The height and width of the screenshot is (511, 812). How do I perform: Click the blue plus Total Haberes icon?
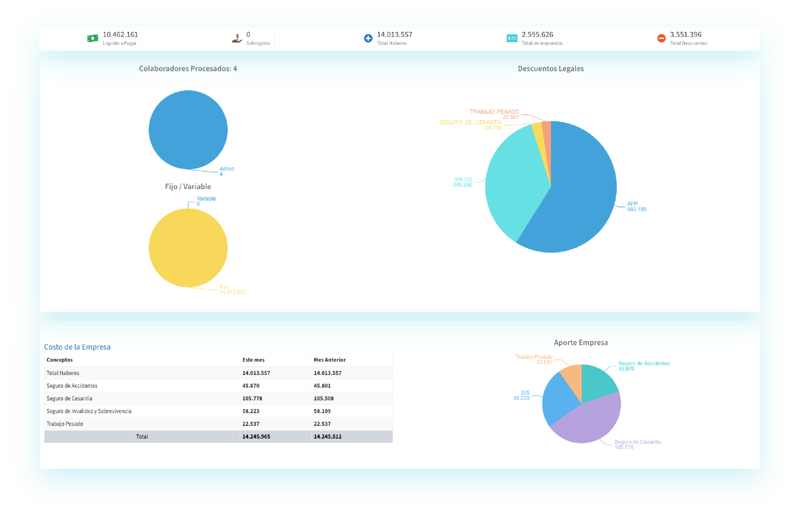click(x=368, y=38)
